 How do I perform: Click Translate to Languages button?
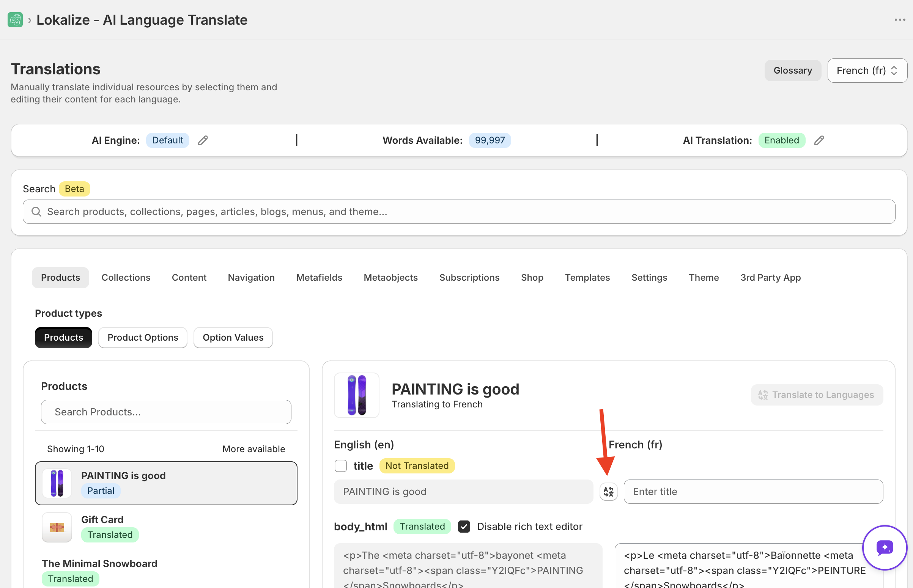point(817,395)
